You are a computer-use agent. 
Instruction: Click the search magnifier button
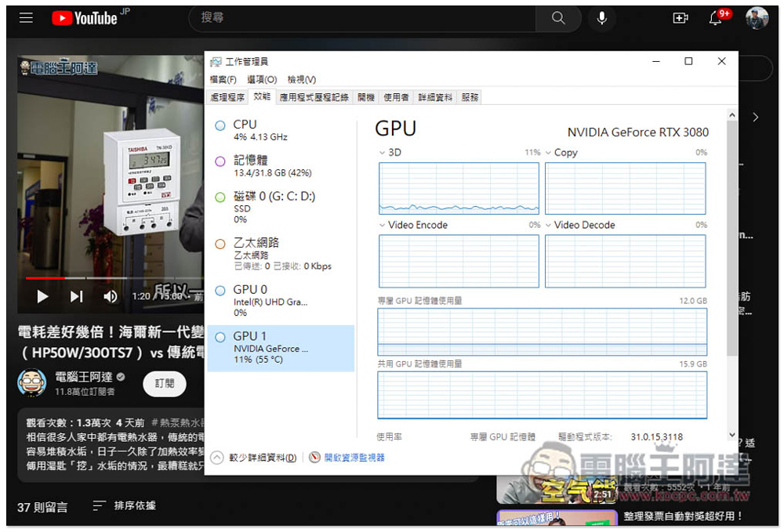tap(558, 18)
